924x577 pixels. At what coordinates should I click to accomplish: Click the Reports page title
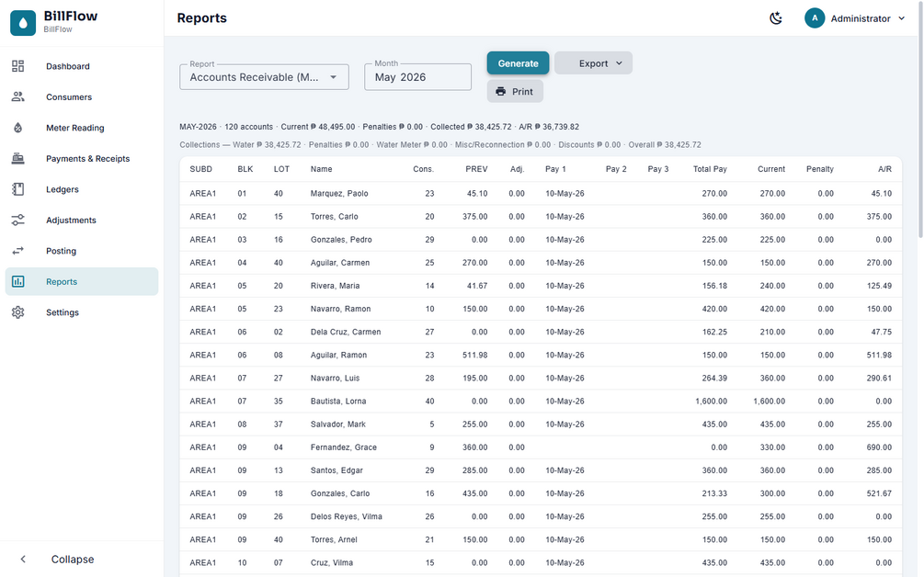(x=202, y=18)
